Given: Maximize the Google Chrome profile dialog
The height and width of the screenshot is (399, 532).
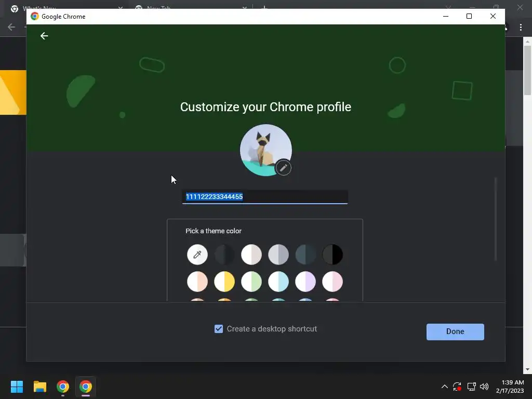Looking at the screenshot, I should point(469,16).
